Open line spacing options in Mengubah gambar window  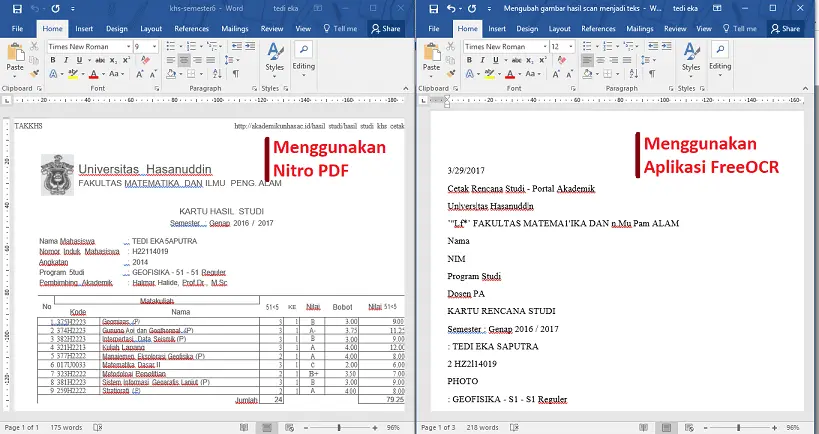[x=648, y=60]
